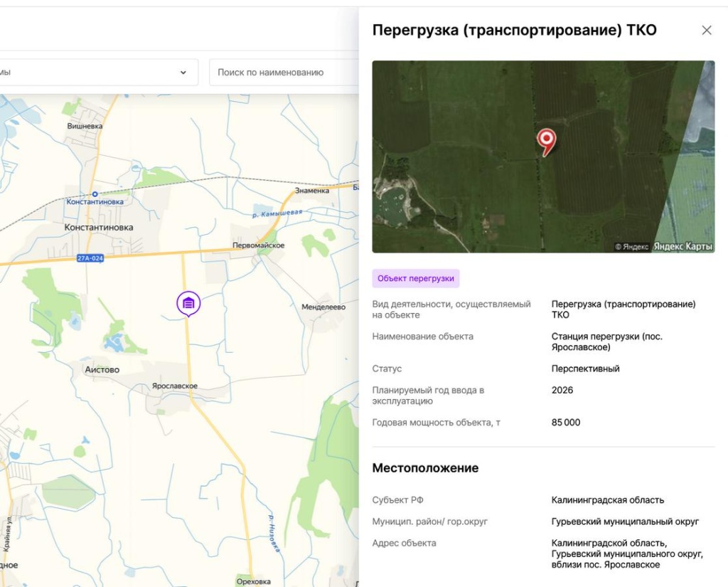Select the Первомайское label on the map
The height and width of the screenshot is (587, 728).
coord(258,245)
